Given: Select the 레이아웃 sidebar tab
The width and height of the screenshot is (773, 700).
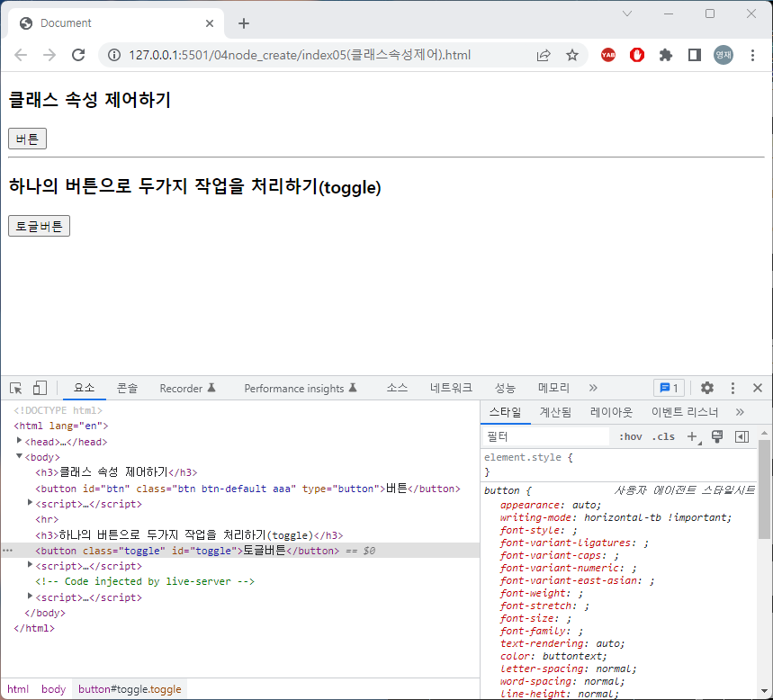Looking at the screenshot, I should coord(611,412).
